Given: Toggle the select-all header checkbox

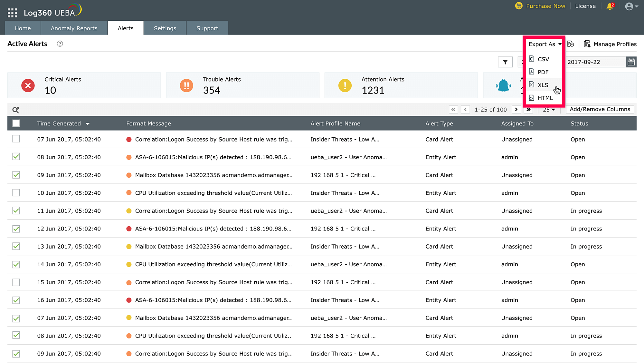Looking at the screenshot, I should pyautogui.click(x=16, y=123).
